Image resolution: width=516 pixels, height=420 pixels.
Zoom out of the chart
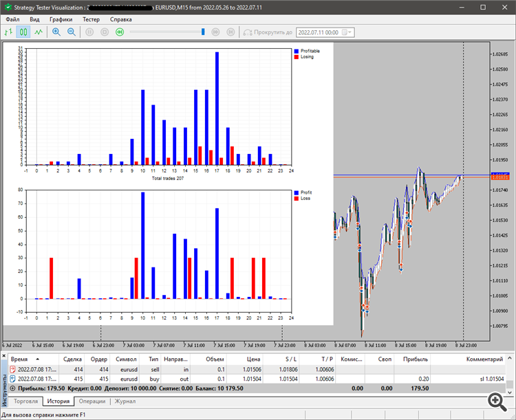pyautogui.click(x=72, y=32)
